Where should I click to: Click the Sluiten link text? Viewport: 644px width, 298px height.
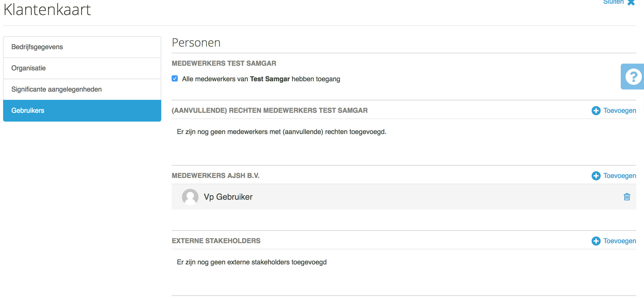click(x=613, y=2)
